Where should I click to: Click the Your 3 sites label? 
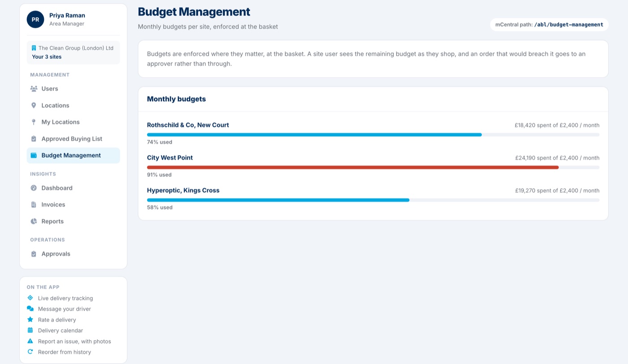47,57
